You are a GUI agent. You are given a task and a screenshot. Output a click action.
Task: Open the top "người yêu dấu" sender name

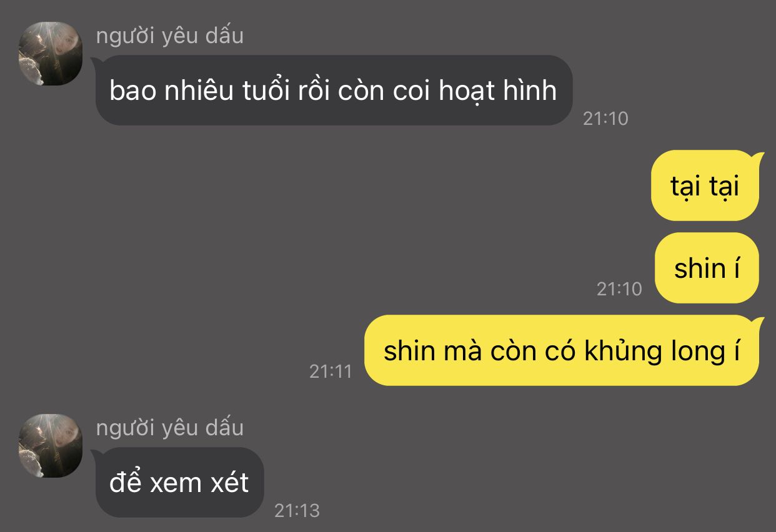click(x=170, y=36)
